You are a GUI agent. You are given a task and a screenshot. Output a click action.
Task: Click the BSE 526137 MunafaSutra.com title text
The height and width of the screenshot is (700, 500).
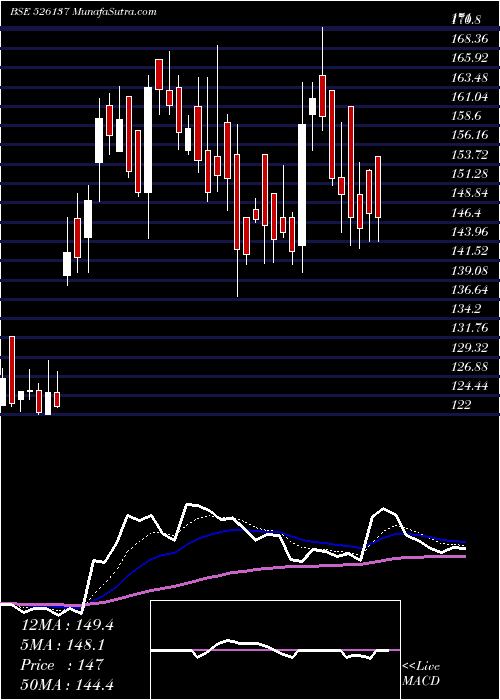coord(83,12)
